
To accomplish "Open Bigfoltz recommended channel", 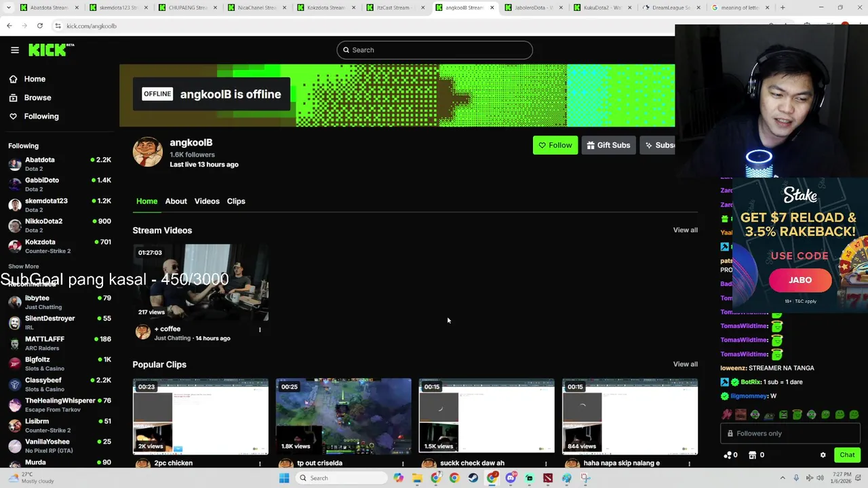I will (x=60, y=364).
